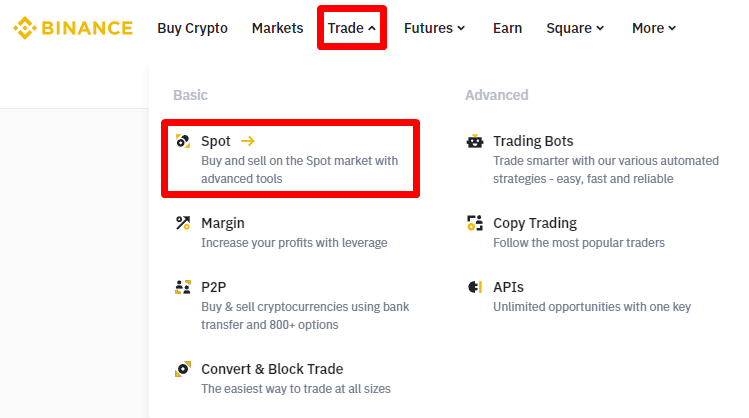The image size is (749, 418).
Task: Click the Margin percent icon
Action: 182,223
